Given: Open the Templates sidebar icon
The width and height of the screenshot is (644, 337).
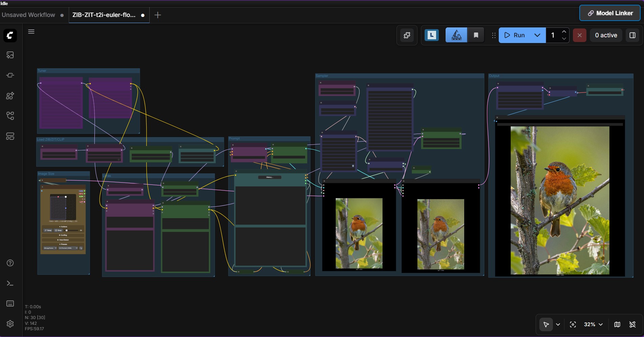Looking at the screenshot, I should (10, 136).
